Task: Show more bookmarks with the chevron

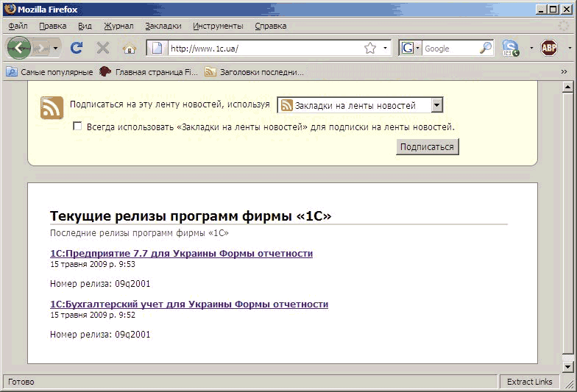Action: [x=564, y=72]
